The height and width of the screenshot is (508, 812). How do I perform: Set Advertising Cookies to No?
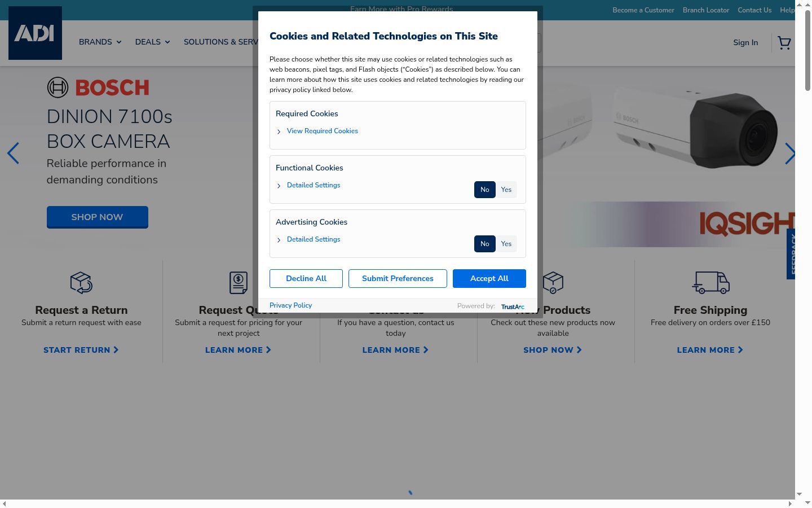point(485,244)
